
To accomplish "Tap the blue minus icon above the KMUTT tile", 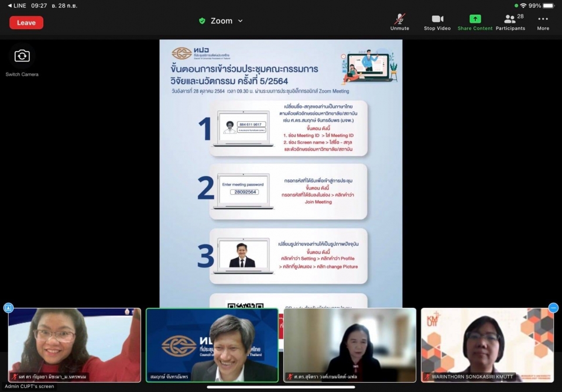I will (x=553, y=307).
